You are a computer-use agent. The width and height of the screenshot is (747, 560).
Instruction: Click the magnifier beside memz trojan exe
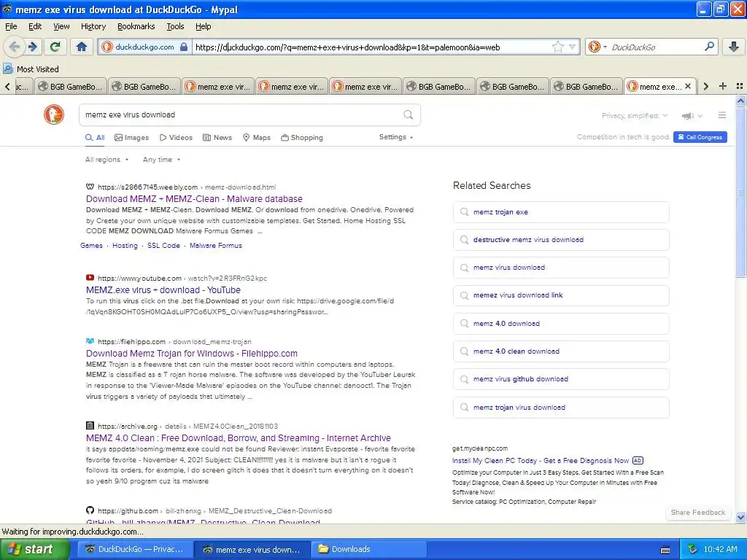pos(464,212)
